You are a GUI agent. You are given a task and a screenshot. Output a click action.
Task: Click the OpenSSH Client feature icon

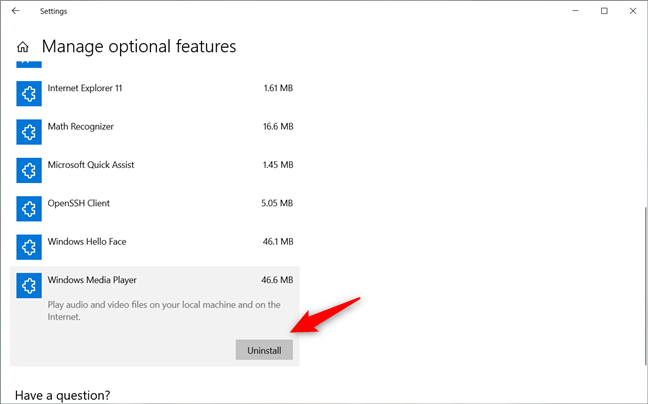(29, 209)
